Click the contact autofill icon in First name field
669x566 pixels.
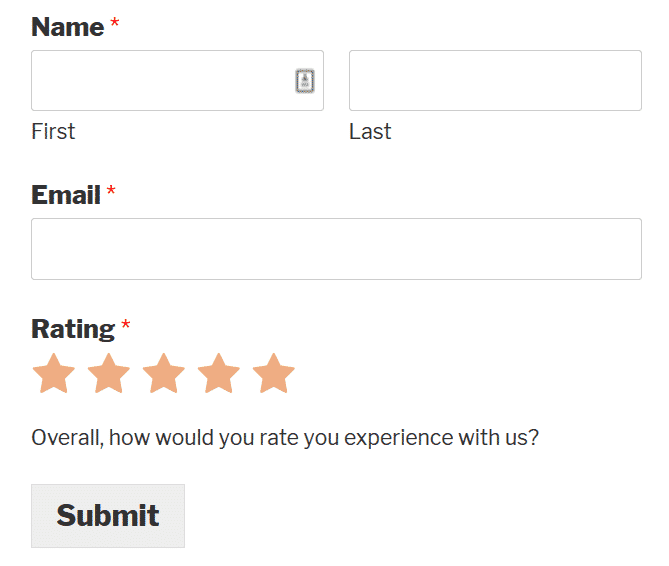pyautogui.click(x=305, y=81)
